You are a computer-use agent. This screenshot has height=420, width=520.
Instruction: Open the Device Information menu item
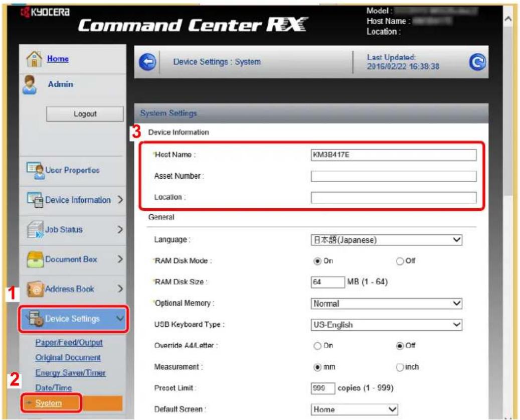click(x=73, y=200)
